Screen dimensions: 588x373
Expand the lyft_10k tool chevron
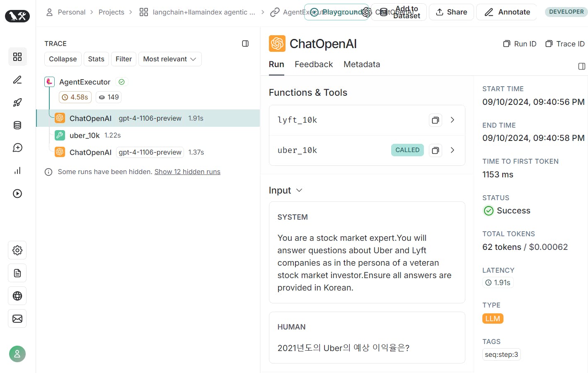(452, 120)
